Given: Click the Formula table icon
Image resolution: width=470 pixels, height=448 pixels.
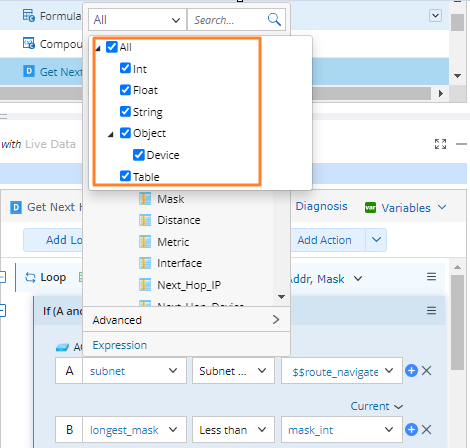Looking at the screenshot, I should [28, 15].
